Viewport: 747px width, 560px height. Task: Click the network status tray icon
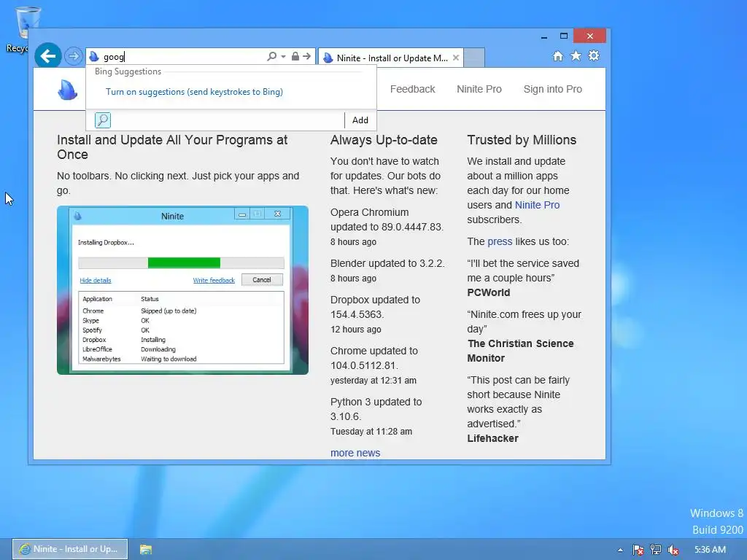pos(656,550)
